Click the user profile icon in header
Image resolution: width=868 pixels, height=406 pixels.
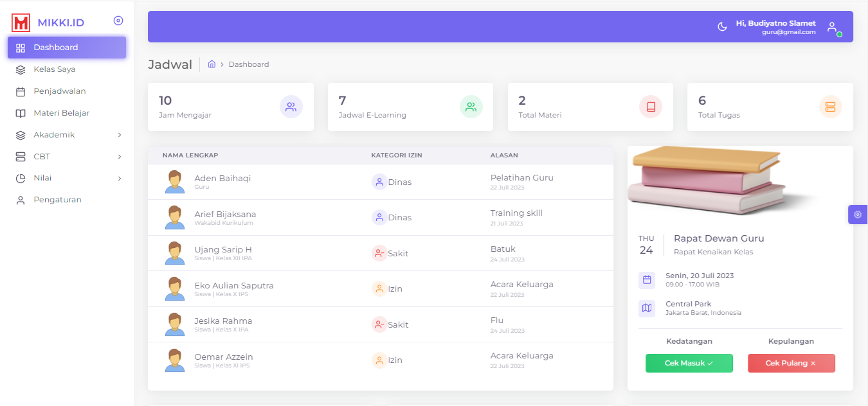(x=832, y=27)
